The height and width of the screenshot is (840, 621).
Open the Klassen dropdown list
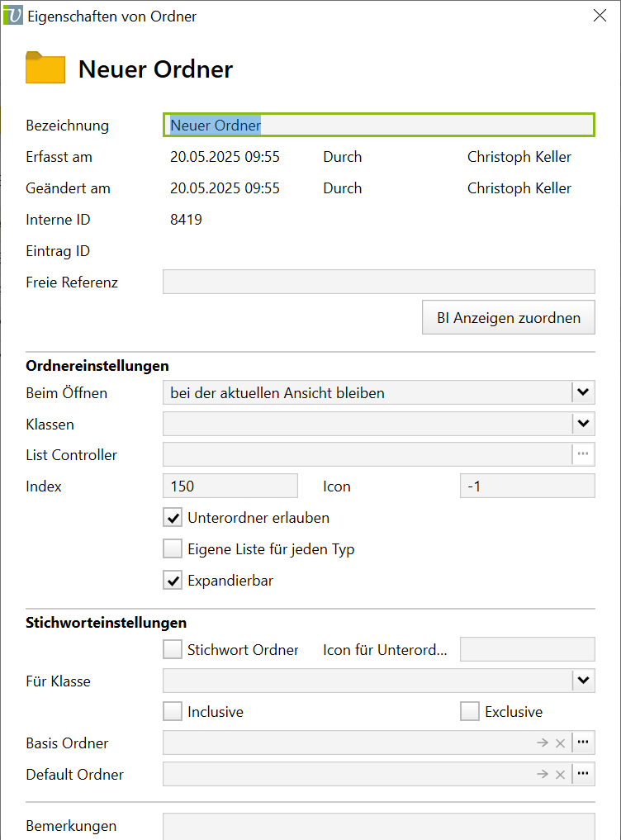(x=583, y=424)
